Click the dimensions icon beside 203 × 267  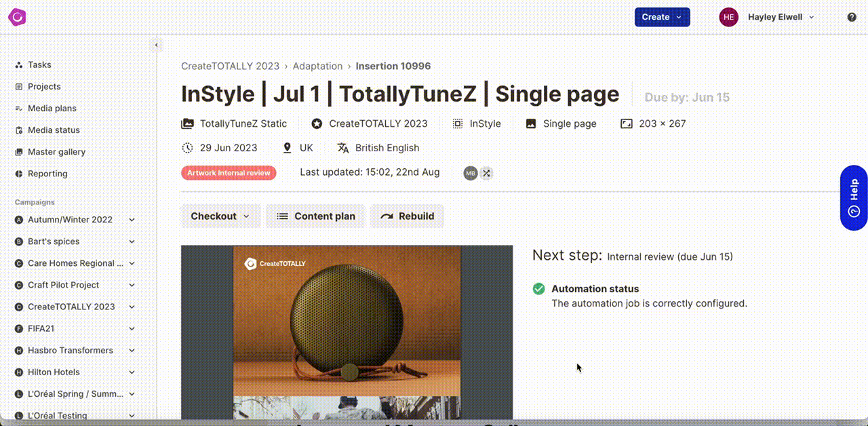click(627, 123)
